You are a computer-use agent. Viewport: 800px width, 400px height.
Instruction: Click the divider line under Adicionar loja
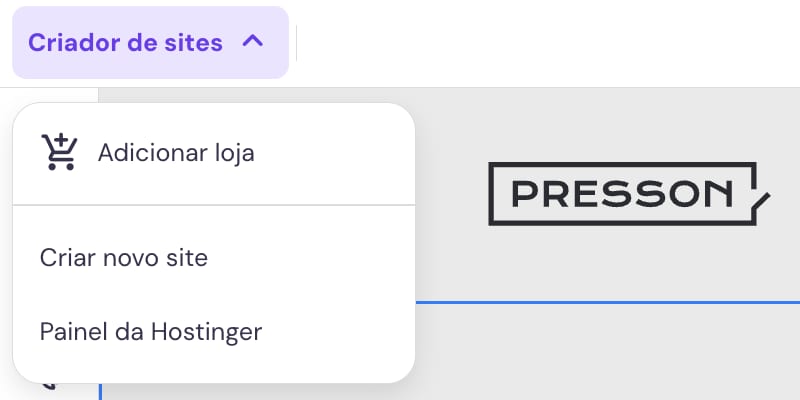tap(213, 205)
